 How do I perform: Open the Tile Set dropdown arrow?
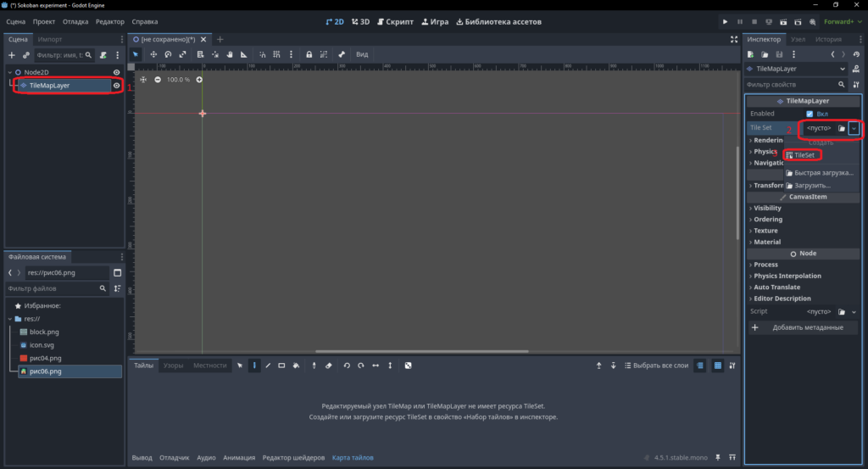[x=854, y=128]
